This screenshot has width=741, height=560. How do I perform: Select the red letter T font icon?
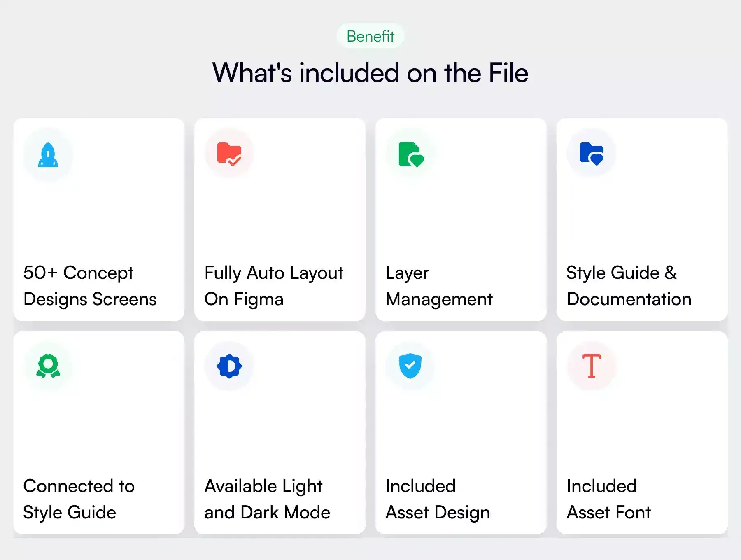click(x=591, y=366)
